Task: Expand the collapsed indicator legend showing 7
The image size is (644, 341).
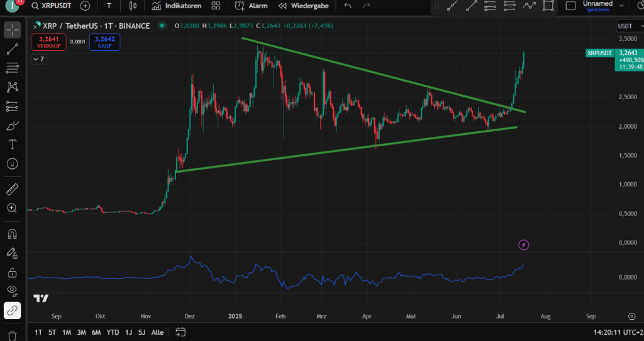Action: point(38,59)
